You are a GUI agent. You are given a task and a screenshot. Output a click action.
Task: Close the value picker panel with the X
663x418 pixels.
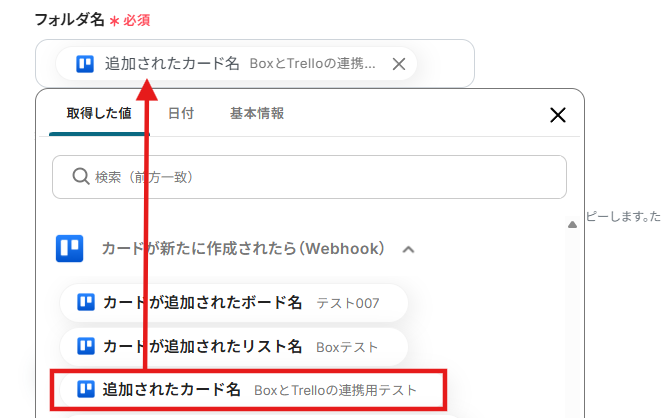[x=558, y=115]
